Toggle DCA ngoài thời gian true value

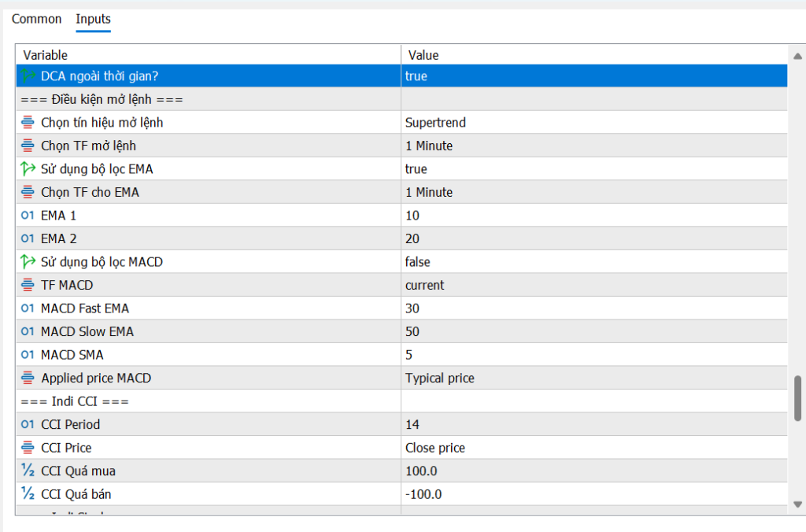point(416,76)
